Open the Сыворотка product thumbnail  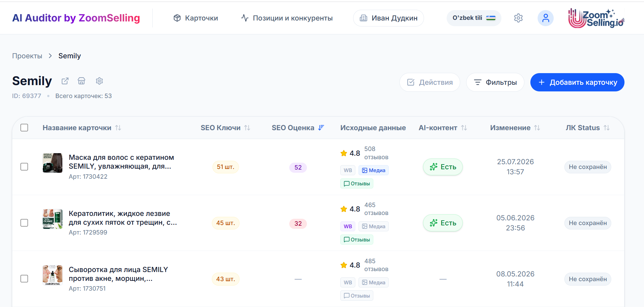pyautogui.click(x=53, y=275)
